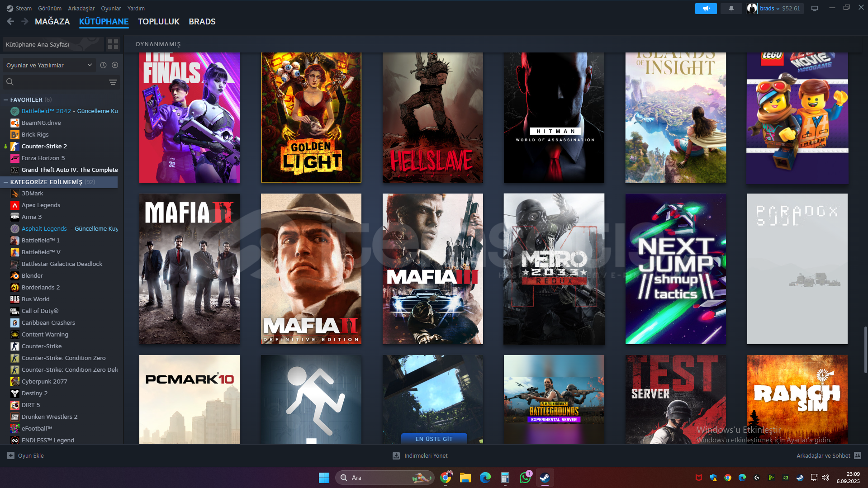Switch to the MAĞAZA tab
The image size is (868, 488).
coord(52,21)
